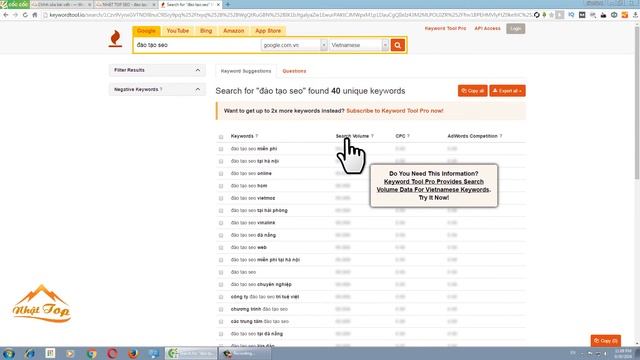The width and height of the screenshot is (640, 360).
Task: Click "Subscribe to Keyword Tool Pro now!" link
Action: click(x=395, y=111)
